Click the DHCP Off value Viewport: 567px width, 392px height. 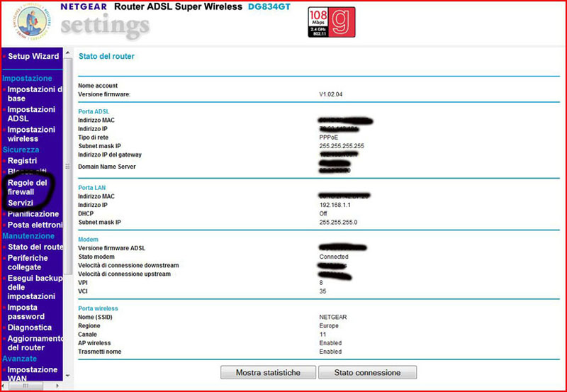click(323, 213)
